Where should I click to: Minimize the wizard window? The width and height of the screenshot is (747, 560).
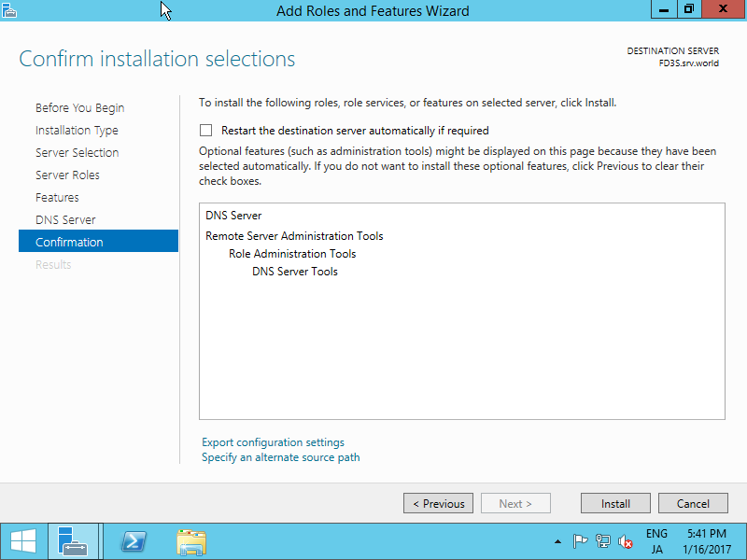pos(664,9)
